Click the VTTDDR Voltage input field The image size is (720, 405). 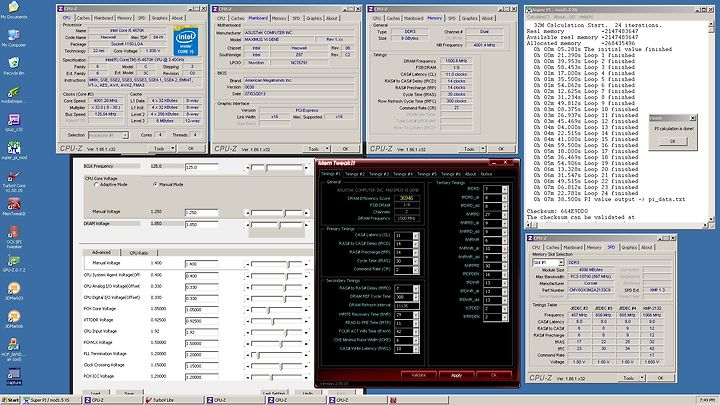click(x=201, y=321)
